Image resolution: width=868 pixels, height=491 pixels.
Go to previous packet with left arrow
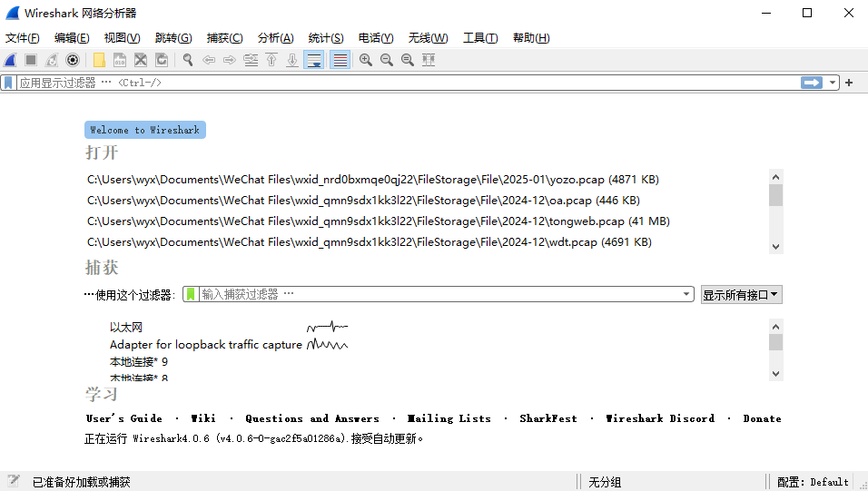209,60
